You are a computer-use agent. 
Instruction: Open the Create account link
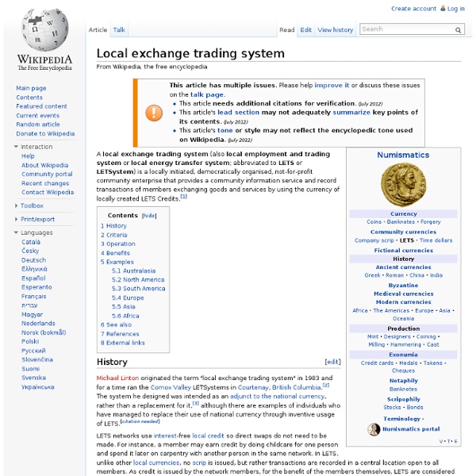tap(413, 9)
